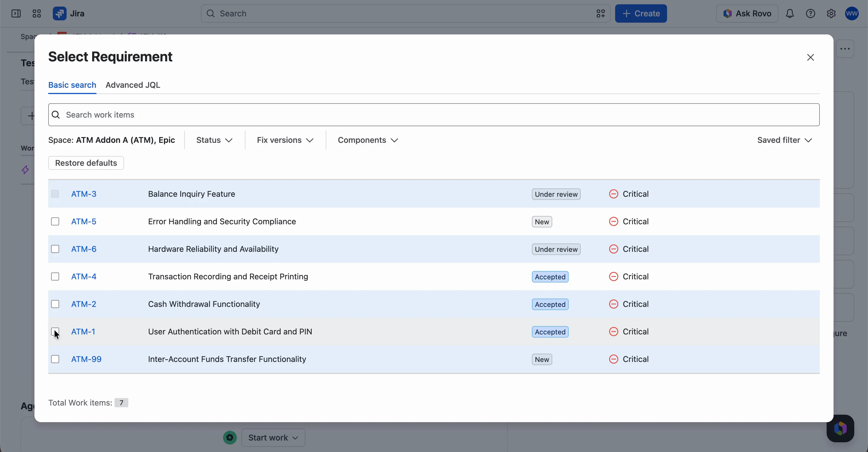Focus the Search work items field

coord(434,115)
